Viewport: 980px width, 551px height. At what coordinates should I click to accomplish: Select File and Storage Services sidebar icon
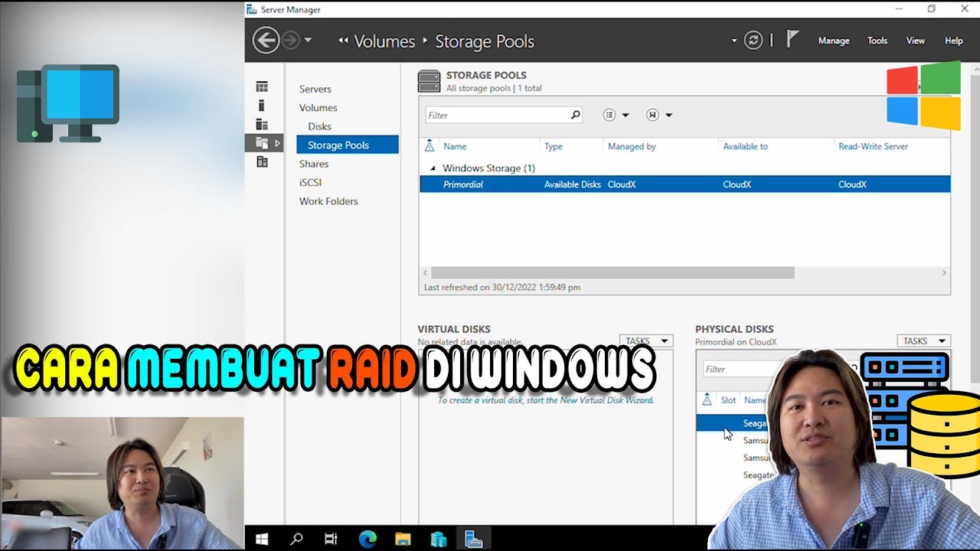tap(262, 143)
